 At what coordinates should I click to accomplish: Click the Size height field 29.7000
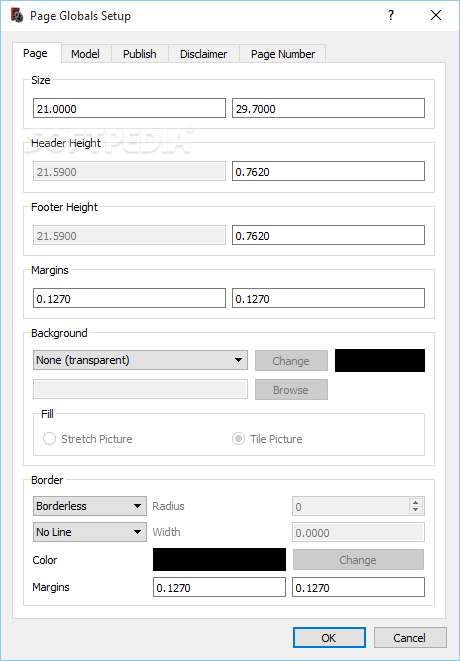click(328, 108)
